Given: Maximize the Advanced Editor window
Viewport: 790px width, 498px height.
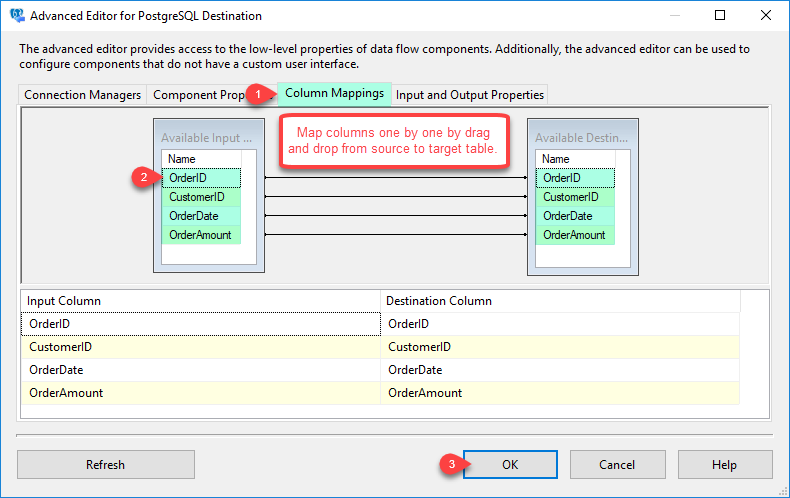Looking at the screenshot, I should 720,15.
